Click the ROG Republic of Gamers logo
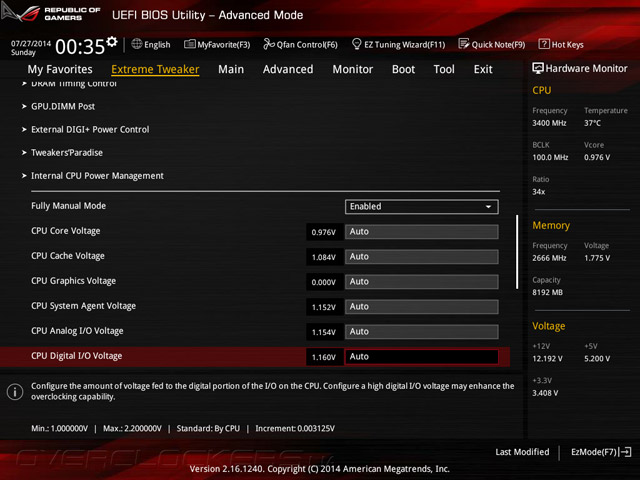The width and height of the screenshot is (640, 480). pos(51,13)
